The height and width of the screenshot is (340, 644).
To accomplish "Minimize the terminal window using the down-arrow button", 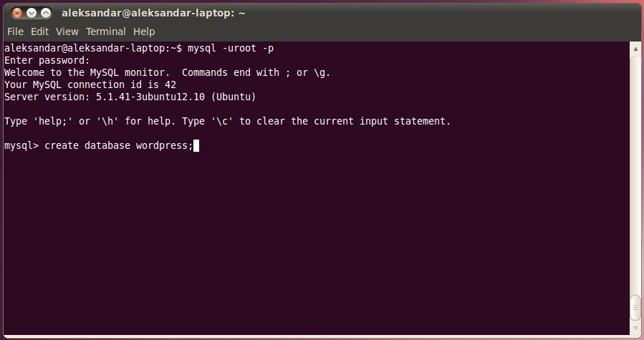I will point(32,13).
